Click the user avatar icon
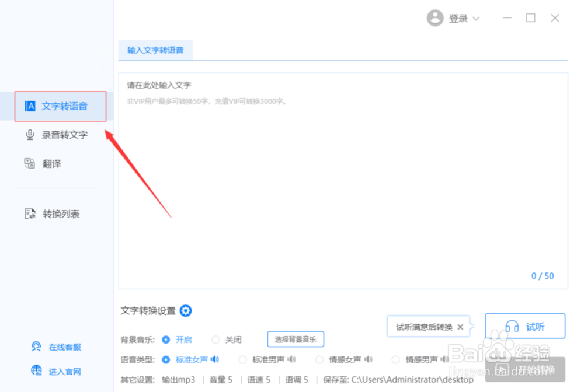Screen dimensions: 584x392 tap(435, 18)
